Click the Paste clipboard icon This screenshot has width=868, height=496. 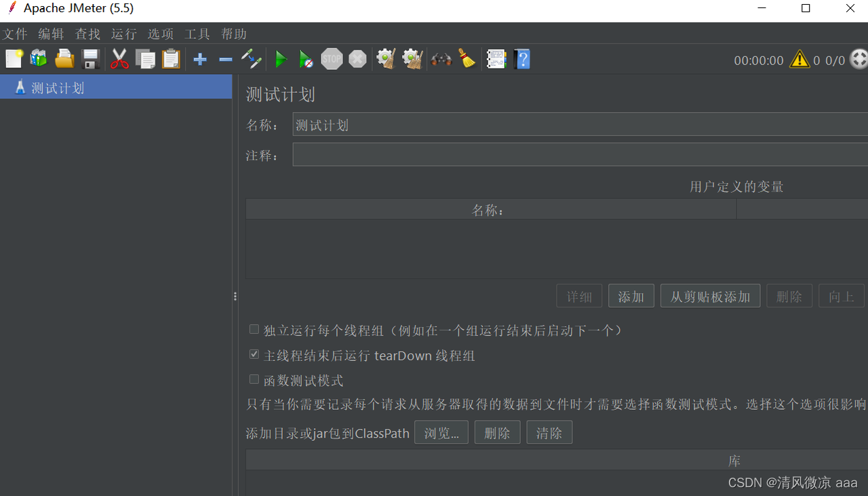[171, 59]
